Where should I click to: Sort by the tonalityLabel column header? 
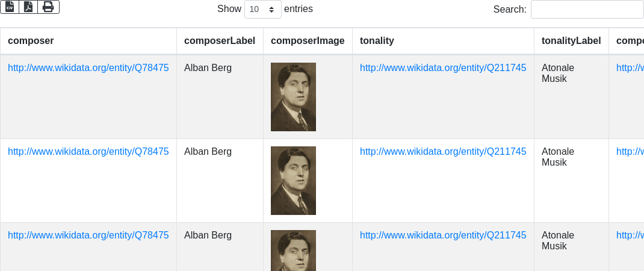pos(571,41)
